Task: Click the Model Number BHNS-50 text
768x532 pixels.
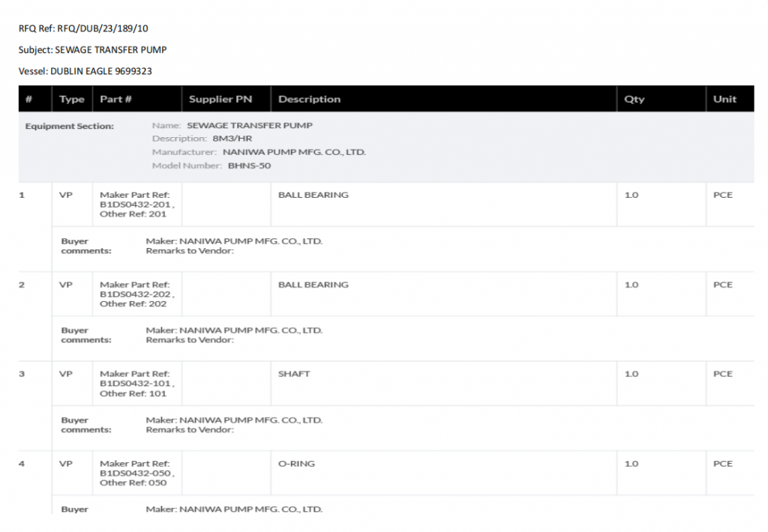Action: coord(250,166)
